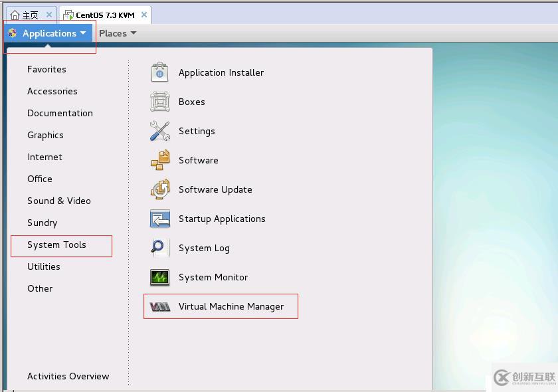Open the Application Installer icon
Image resolution: width=558 pixels, height=392 pixels.
point(159,72)
